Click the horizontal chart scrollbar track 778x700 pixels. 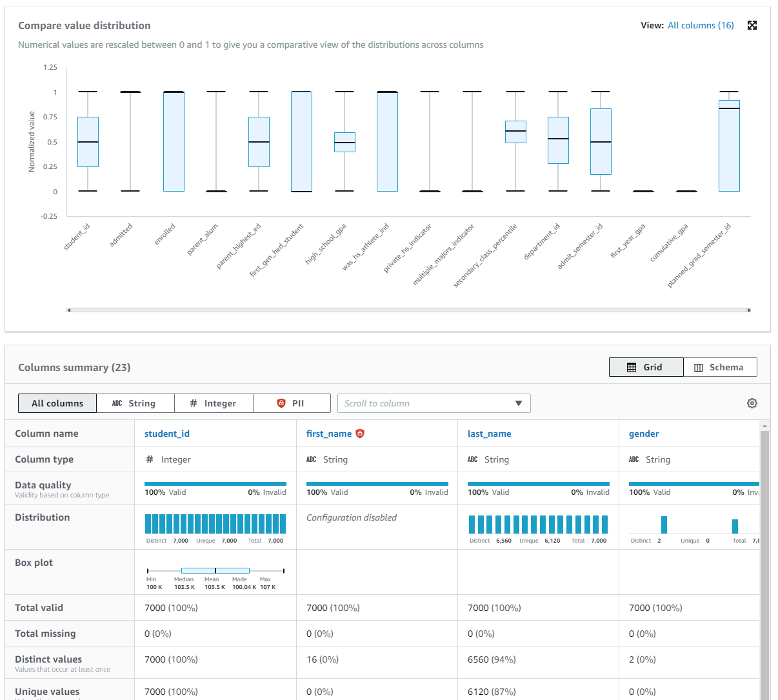coord(409,310)
